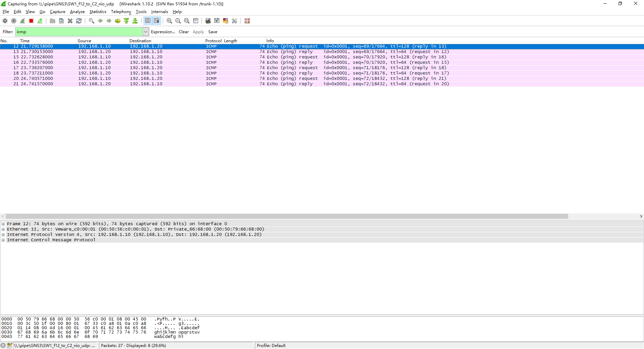Open a capture file icon
Image resolution: width=644 pixels, height=349 pixels.
click(x=53, y=21)
